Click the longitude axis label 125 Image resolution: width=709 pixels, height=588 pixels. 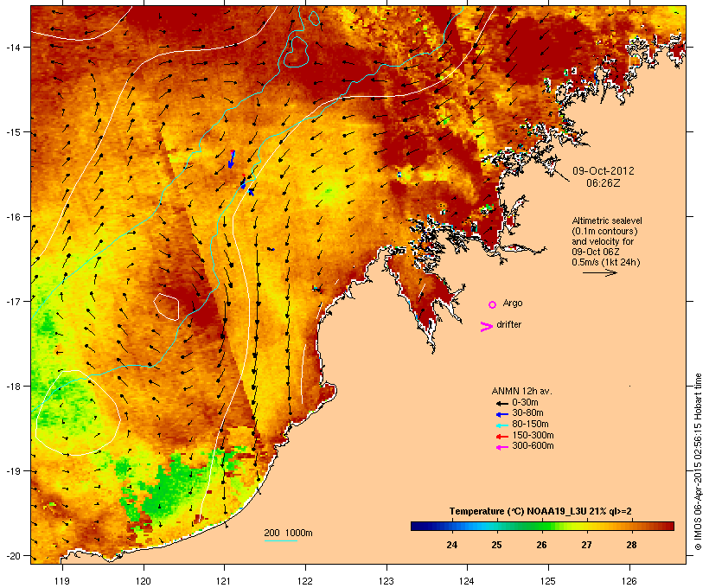point(548,581)
